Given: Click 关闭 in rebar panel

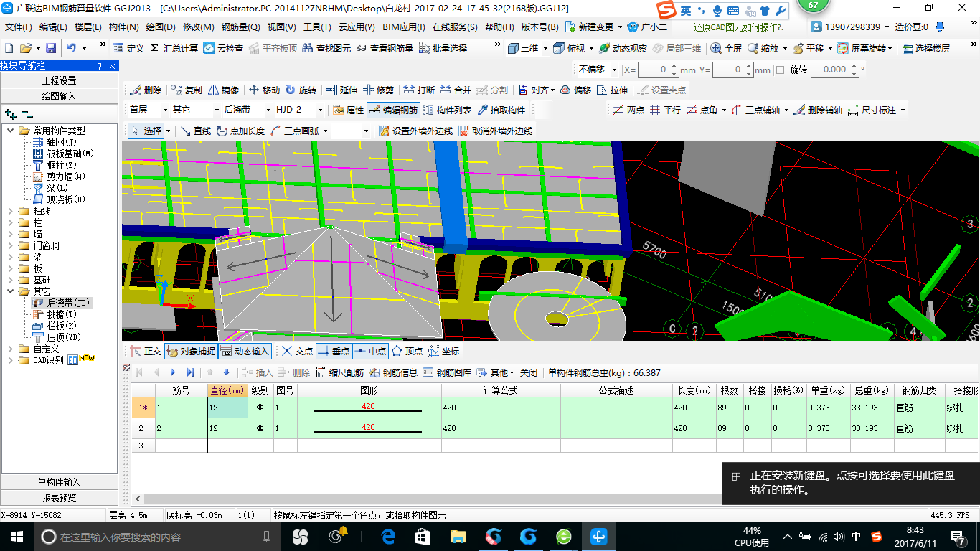Looking at the screenshot, I should click(x=529, y=372).
